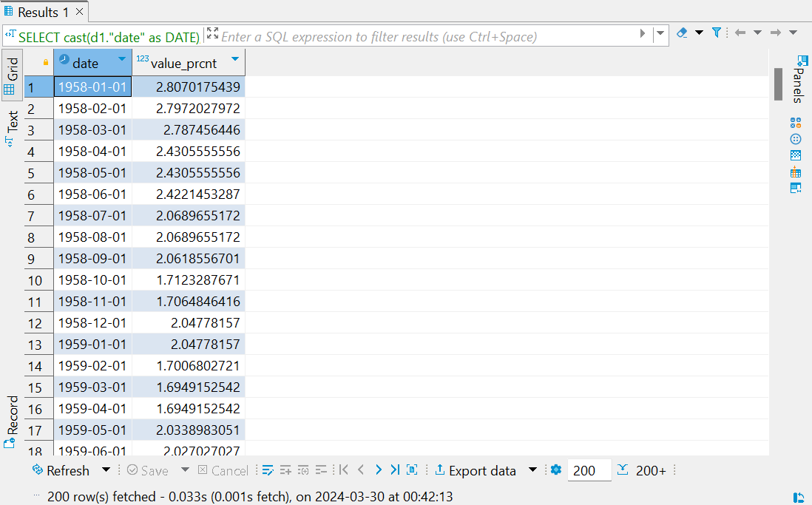Screen dimensions: 812x505
Task: Click the bottom-right layout toggle icon
Action: (799, 497)
